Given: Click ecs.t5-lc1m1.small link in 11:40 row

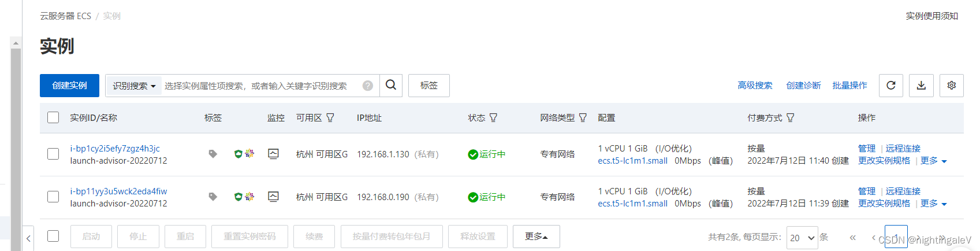Looking at the screenshot, I should (632, 161).
